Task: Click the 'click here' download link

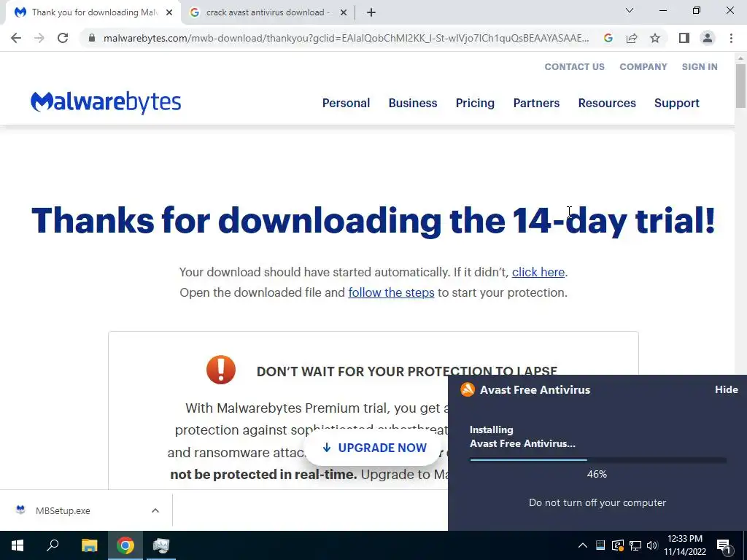Action: [x=538, y=272]
